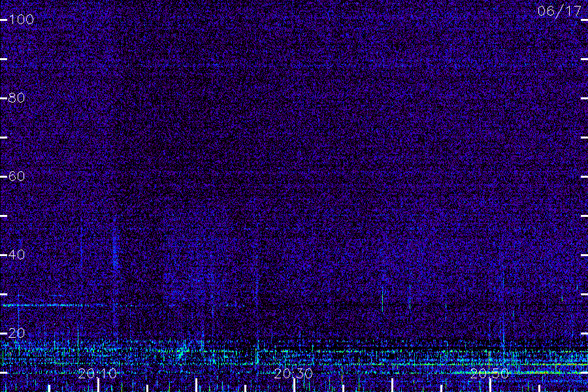
Task: Click the 06/17 date stamp
Action: (x=559, y=11)
